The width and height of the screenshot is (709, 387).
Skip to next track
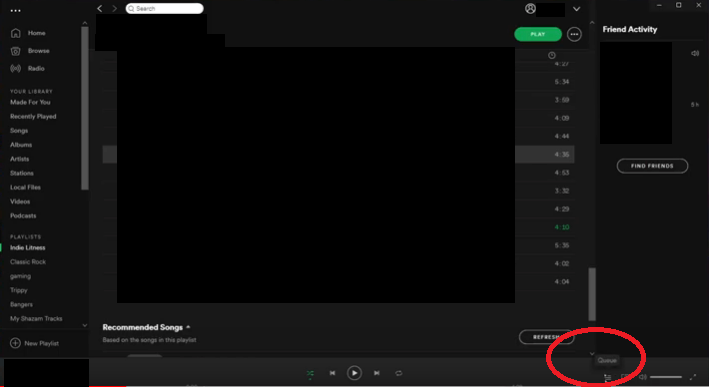[x=376, y=373]
